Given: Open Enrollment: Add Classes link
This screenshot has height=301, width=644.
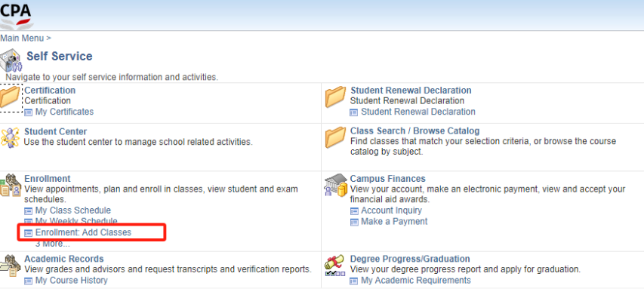Looking at the screenshot, I should [83, 232].
